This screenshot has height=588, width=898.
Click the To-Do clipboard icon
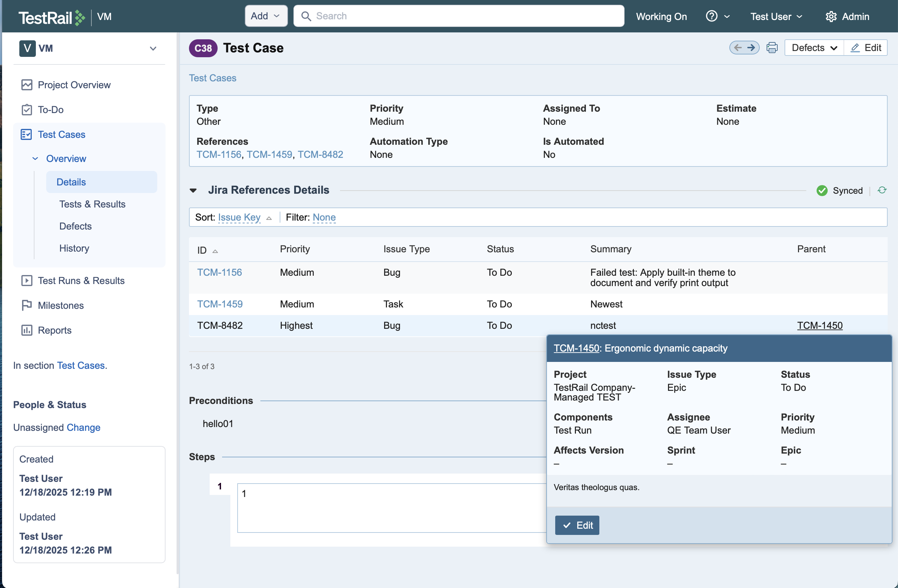pos(27,110)
